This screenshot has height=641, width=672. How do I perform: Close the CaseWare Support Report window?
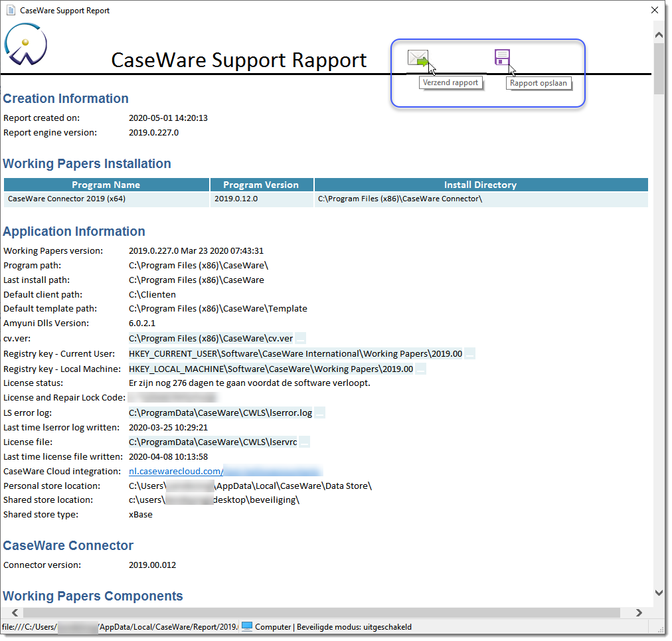[655, 10]
